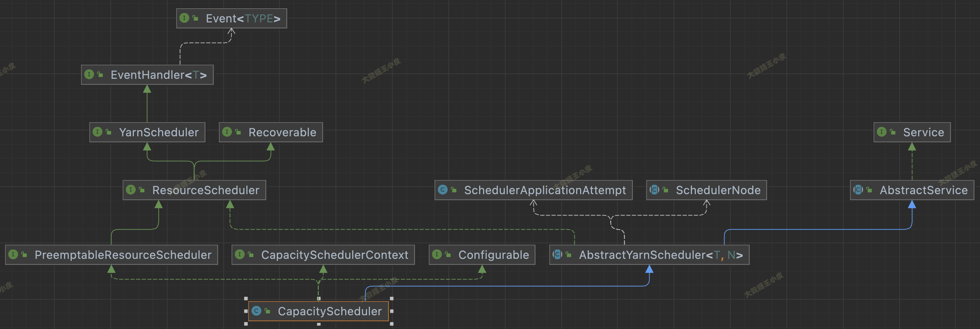Click the interface icon on YarnScheduler node

click(x=97, y=132)
